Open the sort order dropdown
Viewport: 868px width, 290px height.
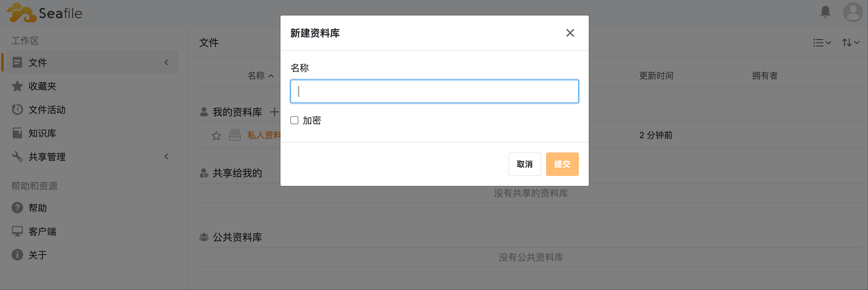click(850, 43)
